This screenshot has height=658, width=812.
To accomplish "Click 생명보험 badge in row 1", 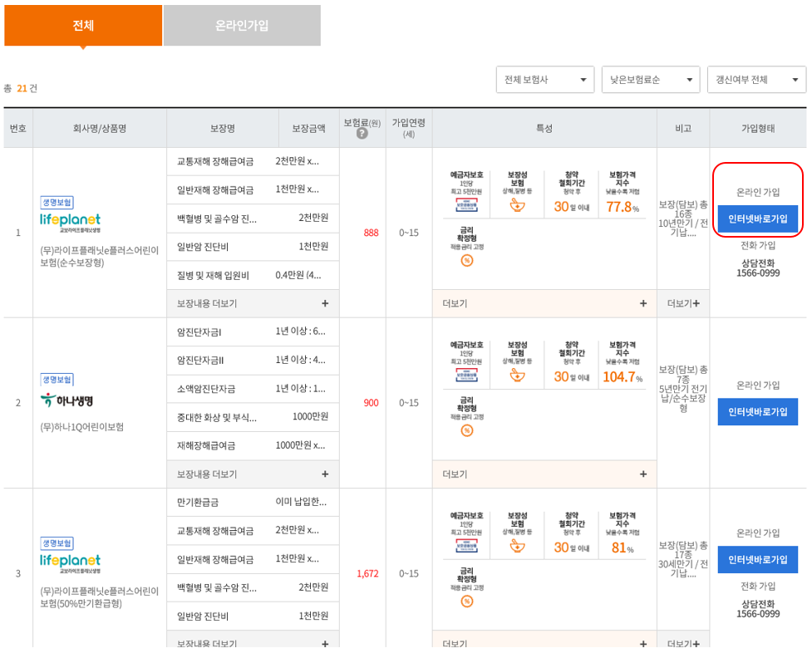I will pyautogui.click(x=57, y=203).
